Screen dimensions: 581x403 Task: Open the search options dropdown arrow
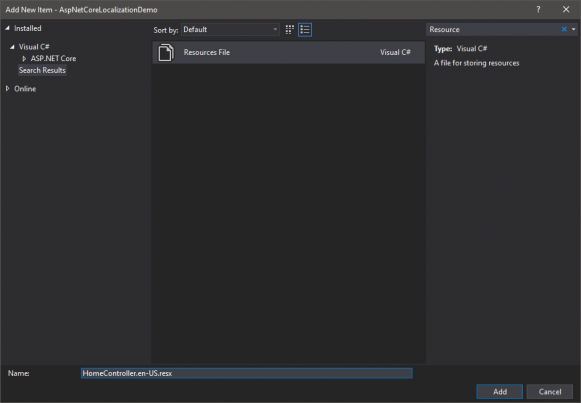tap(574, 29)
